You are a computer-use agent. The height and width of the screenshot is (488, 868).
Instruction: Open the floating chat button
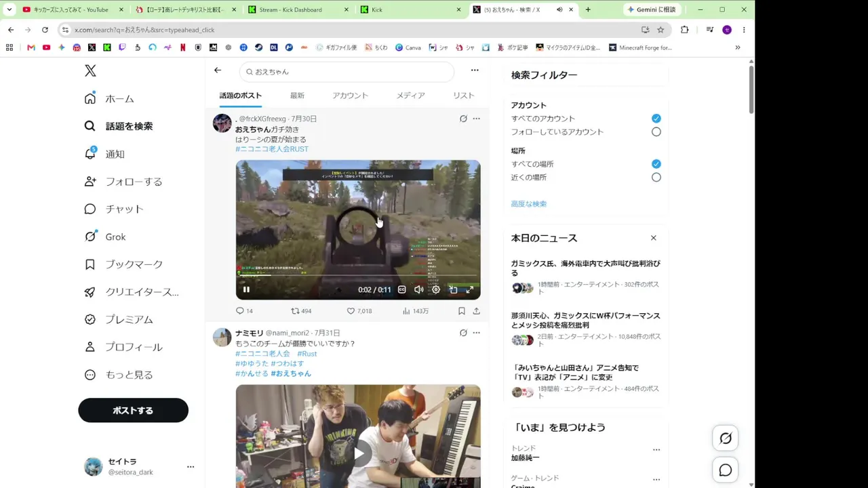point(725,470)
